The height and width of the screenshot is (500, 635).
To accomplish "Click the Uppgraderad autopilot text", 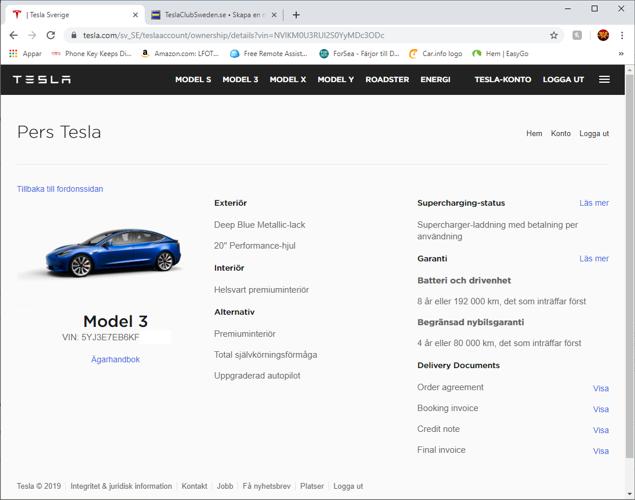I will click(x=257, y=376).
